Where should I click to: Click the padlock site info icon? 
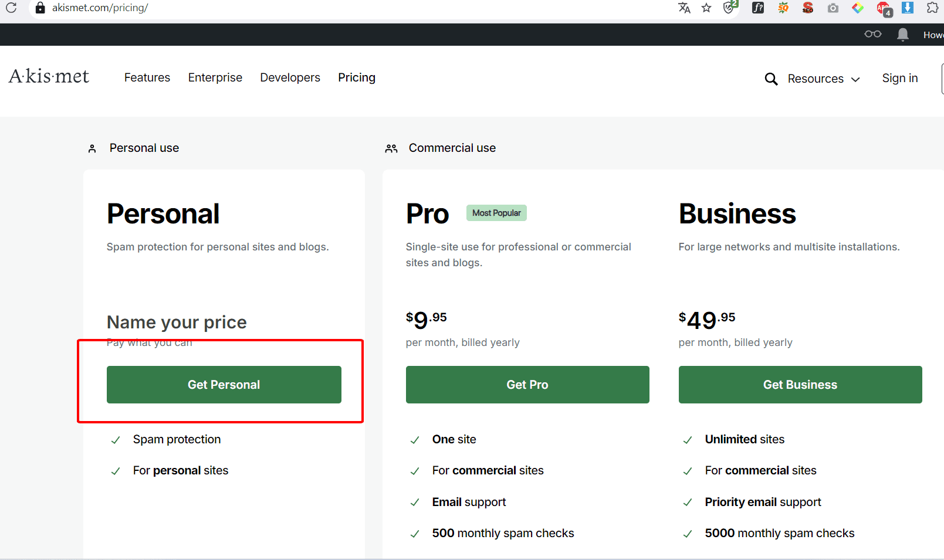pos(40,8)
